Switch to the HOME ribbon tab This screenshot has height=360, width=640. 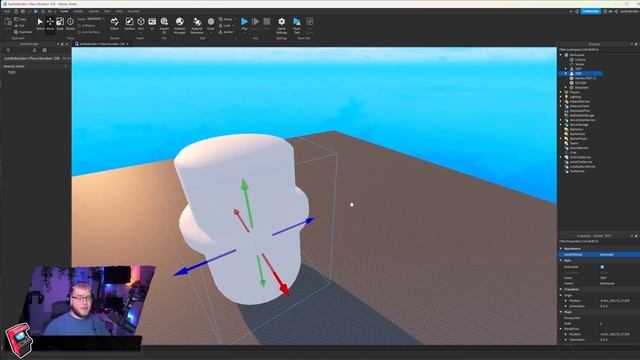coord(64,11)
